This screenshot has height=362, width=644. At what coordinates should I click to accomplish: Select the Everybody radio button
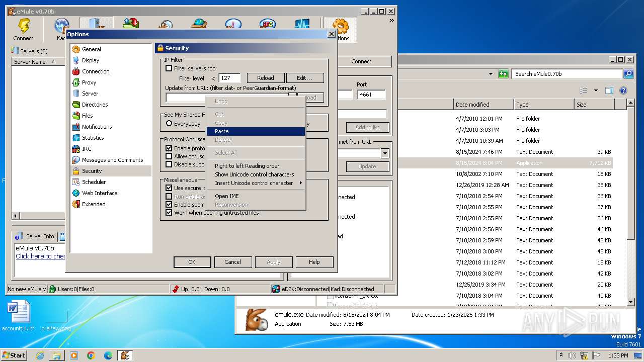click(169, 124)
